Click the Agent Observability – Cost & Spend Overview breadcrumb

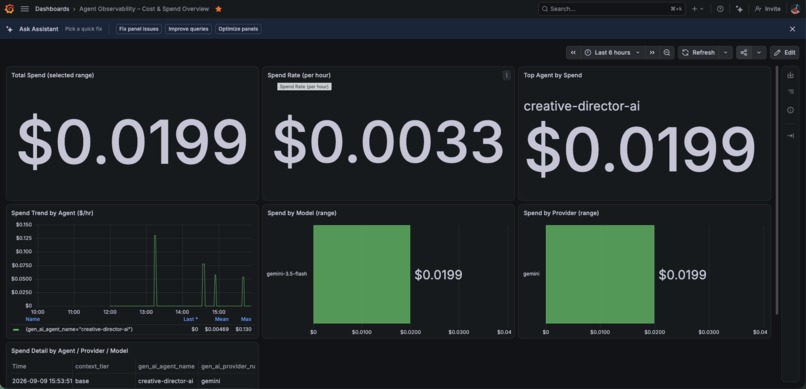[144, 9]
